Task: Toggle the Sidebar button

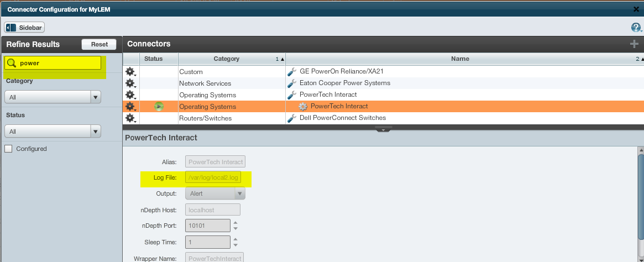Action: pyautogui.click(x=24, y=28)
